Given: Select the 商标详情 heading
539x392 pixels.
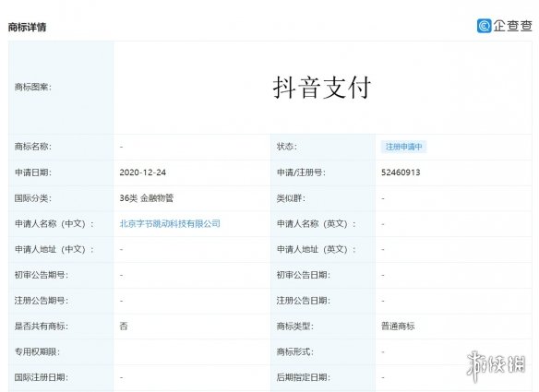Looking at the screenshot, I should pos(27,27).
